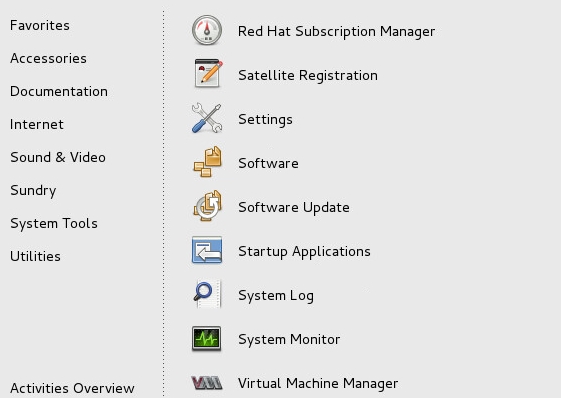The width and height of the screenshot is (561, 398).
Task: Open the Accessories category
Action: click(x=48, y=58)
